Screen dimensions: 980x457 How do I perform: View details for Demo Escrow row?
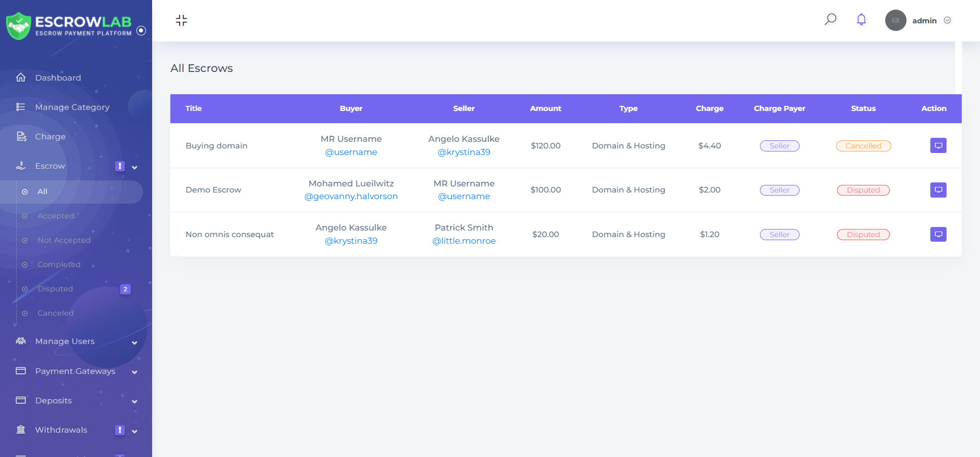(938, 190)
